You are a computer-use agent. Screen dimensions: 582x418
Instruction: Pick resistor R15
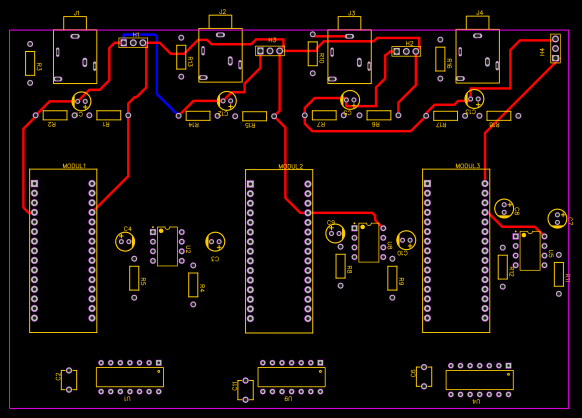pyautogui.click(x=254, y=116)
